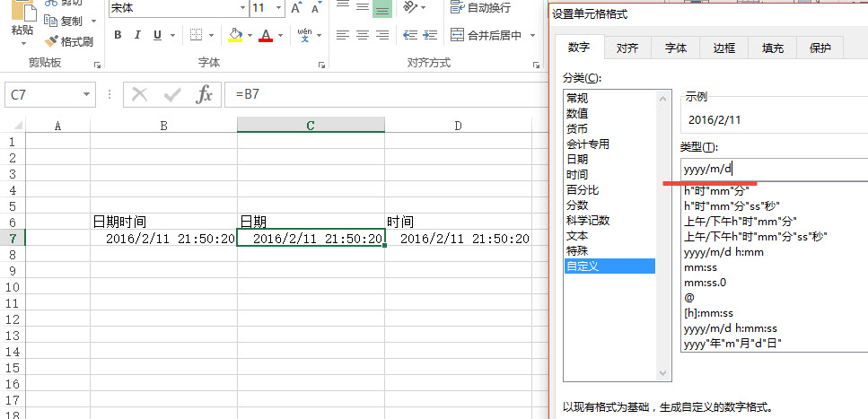Apply cell borders icon
The height and width of the screenshot is (419, 868).
click(196, 35)
